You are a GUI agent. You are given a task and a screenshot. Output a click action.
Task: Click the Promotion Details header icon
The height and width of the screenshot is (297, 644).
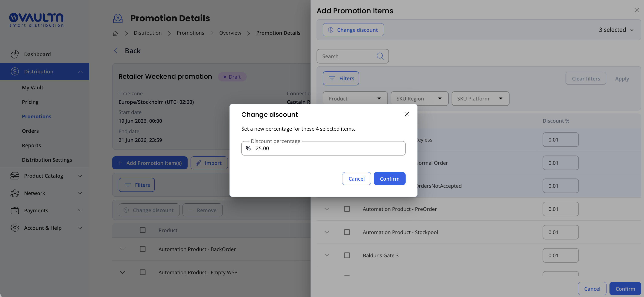click(x=118, y=18)
